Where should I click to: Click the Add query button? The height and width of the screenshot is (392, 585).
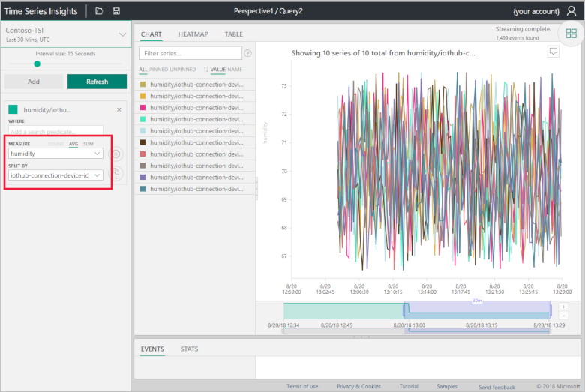click(x=34, y=82)
